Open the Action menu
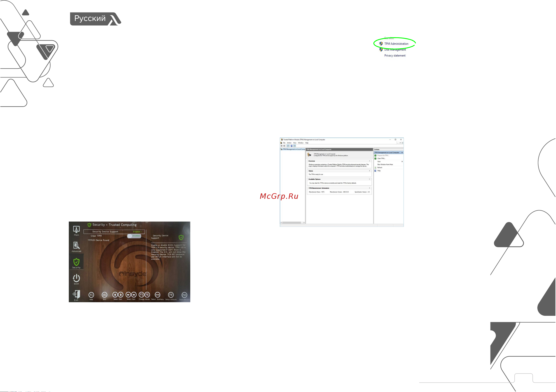This screenshot has height=392, width=556. (x=289, y=143)
